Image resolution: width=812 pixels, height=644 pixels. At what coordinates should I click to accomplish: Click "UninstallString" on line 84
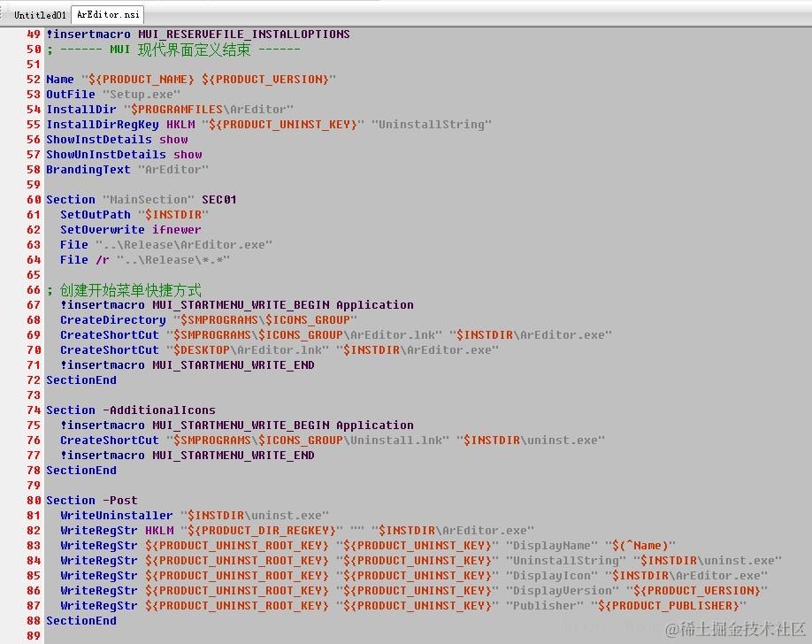[x=565, y=560]
